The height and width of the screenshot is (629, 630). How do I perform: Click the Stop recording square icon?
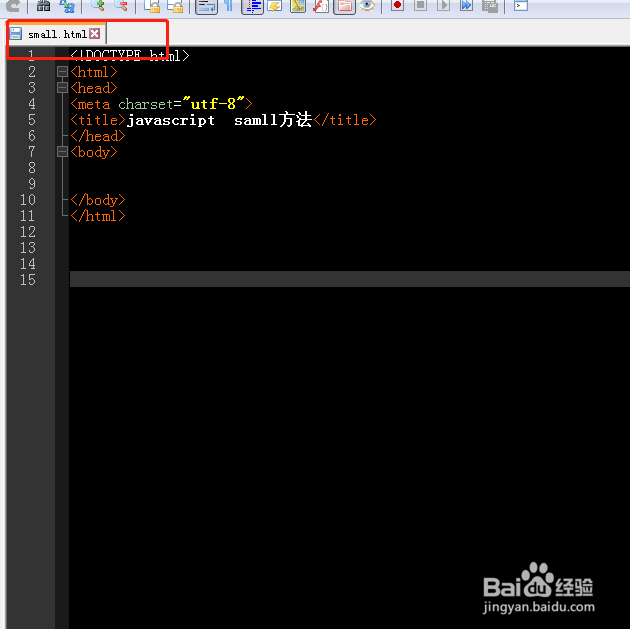[x=420, y=5]
